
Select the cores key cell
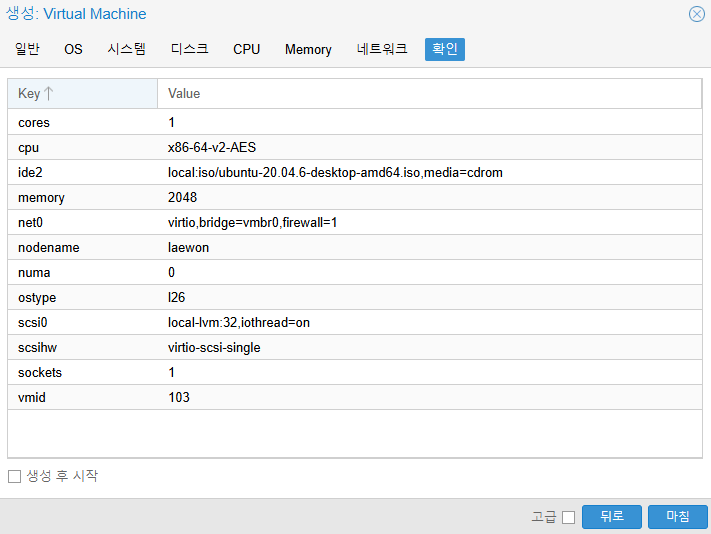point(83,122)
